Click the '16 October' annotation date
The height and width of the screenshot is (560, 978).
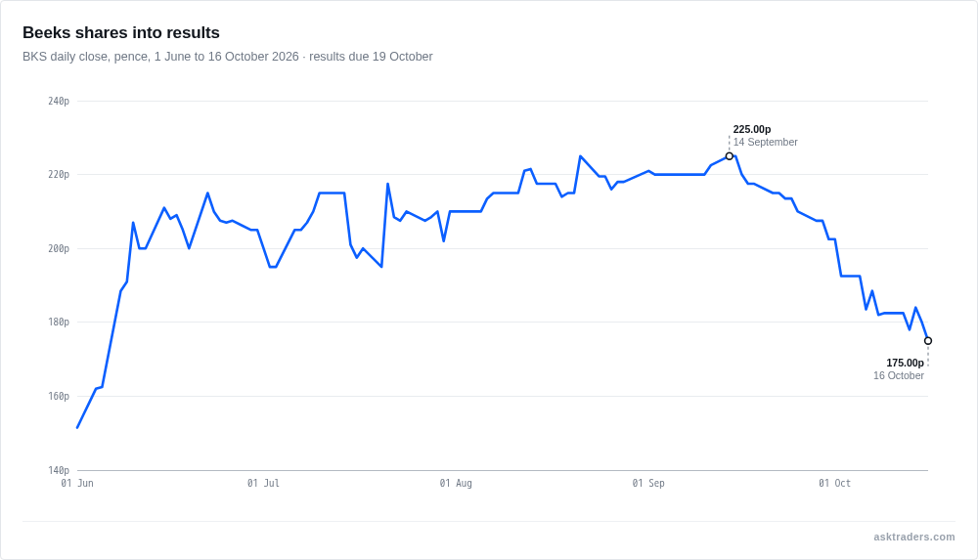[x=899, y=375]
